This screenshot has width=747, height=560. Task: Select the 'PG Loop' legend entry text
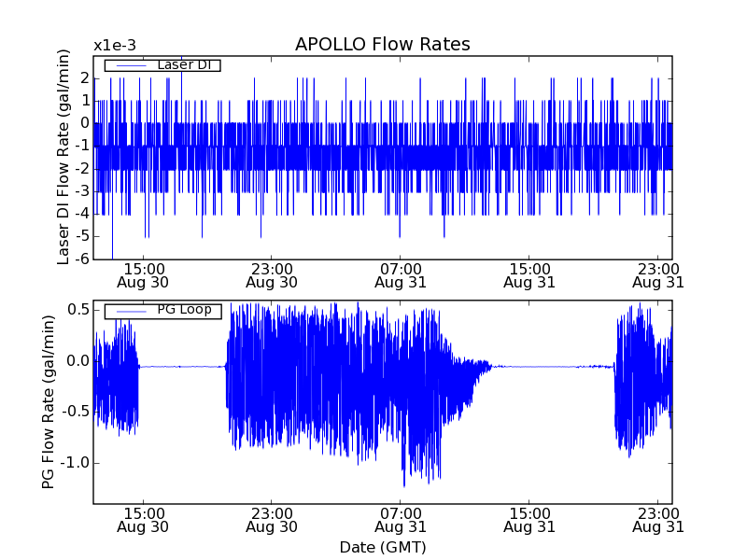coord(183,310)
